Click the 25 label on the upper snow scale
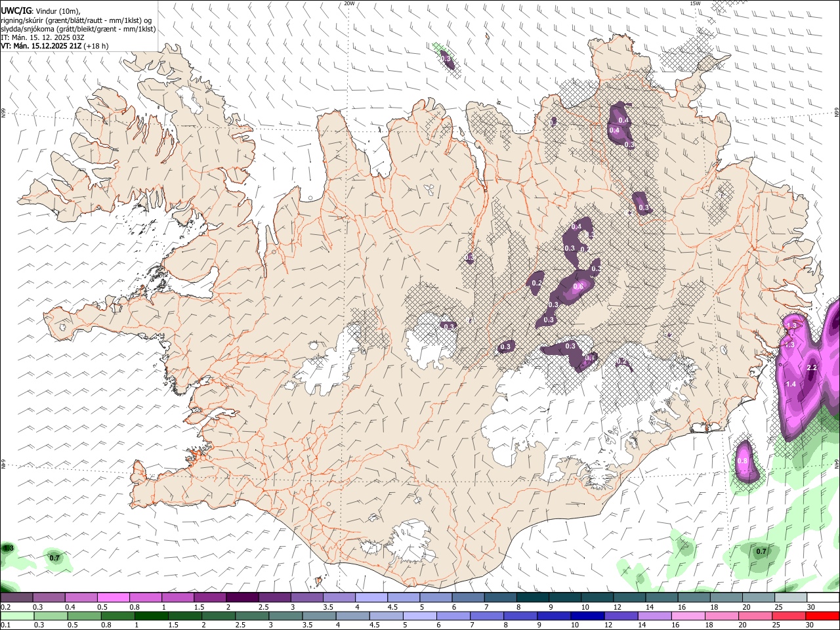 coord(778,607)
